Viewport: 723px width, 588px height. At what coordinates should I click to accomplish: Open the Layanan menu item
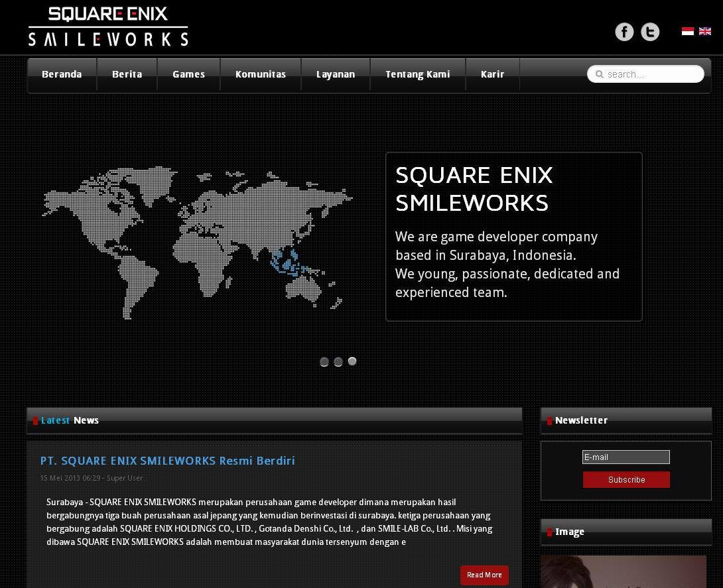[336, 74]
